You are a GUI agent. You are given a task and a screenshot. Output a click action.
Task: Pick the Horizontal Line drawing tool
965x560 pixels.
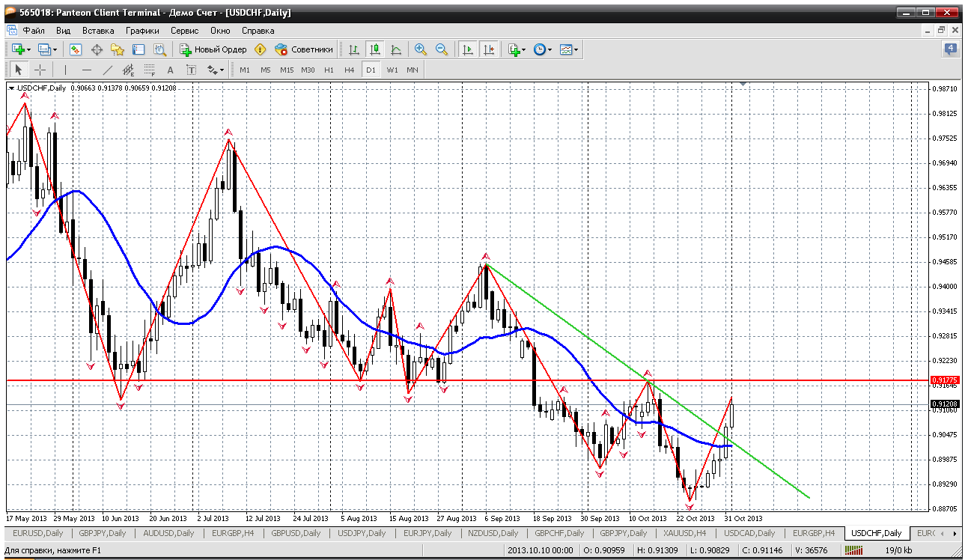[x=87, y=70]
